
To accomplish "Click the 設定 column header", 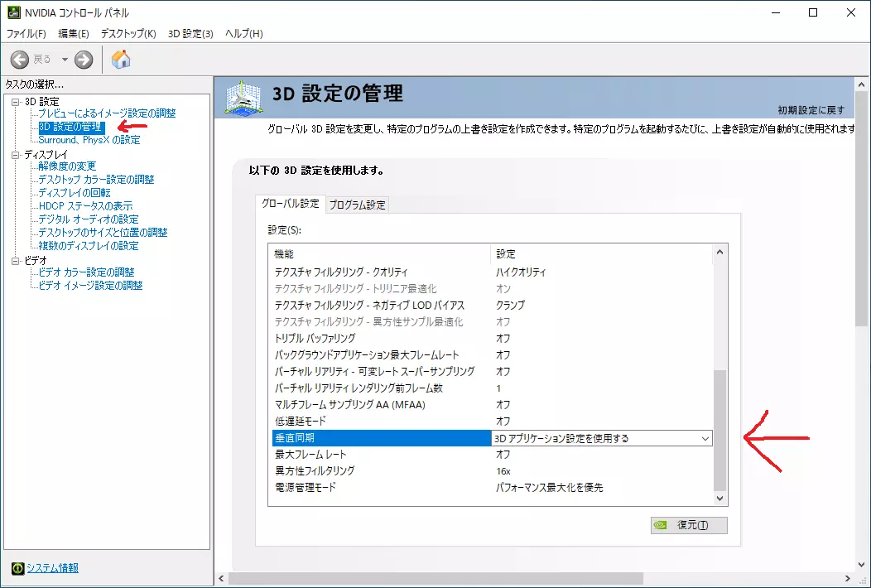I will pos(602,254).
